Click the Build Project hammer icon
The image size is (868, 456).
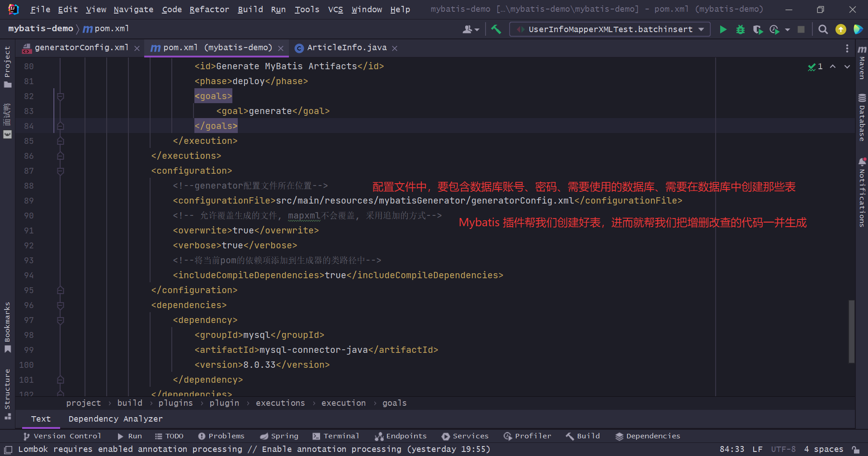click(x=496, y=29)
